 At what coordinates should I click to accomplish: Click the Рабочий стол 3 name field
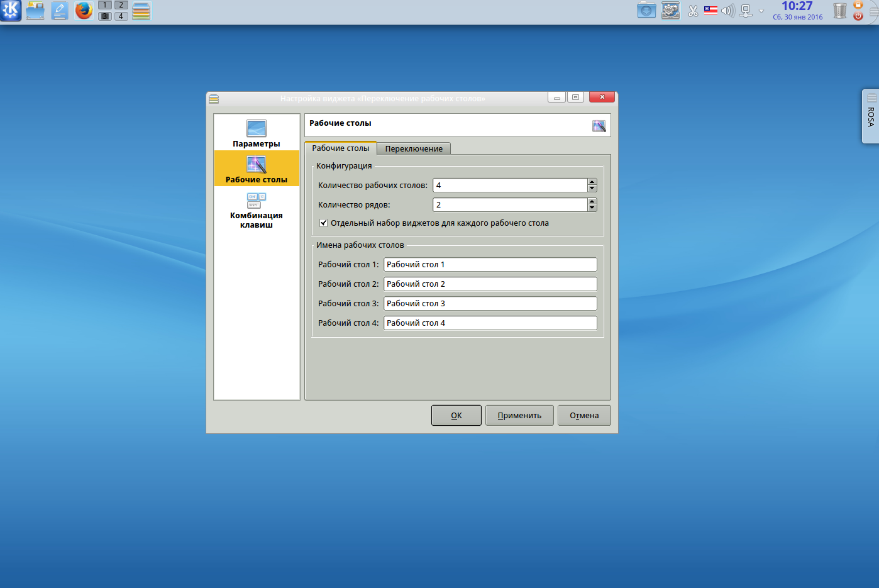click(490, 304)
